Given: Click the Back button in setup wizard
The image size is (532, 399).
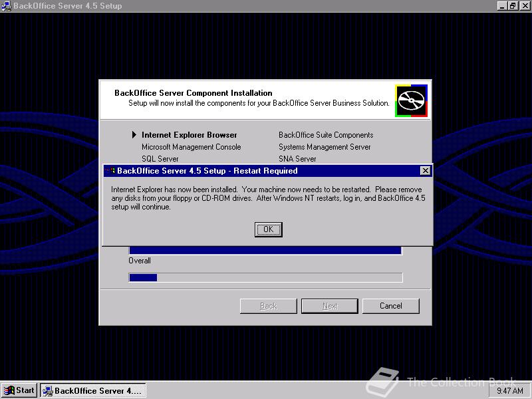Looking at the screenshot, I should [x=269, y=306].
